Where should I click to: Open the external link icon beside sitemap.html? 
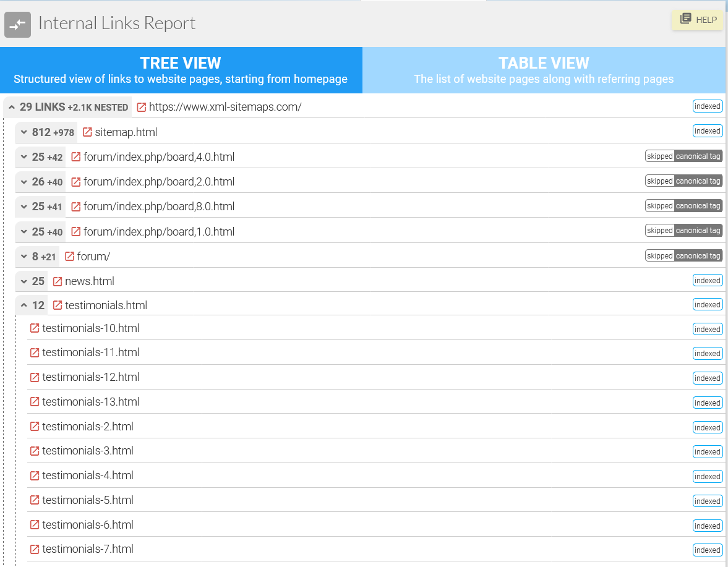click(87, 132)
